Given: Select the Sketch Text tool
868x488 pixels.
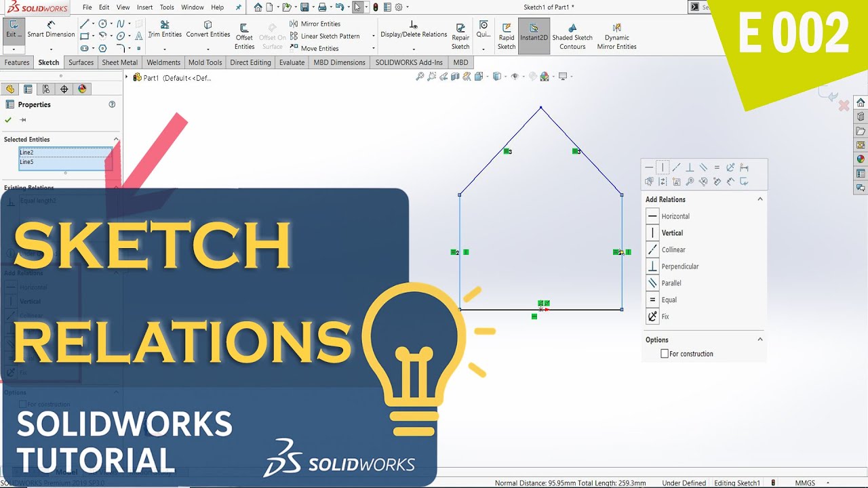Looking at the screenshot, I should (138, 36).
